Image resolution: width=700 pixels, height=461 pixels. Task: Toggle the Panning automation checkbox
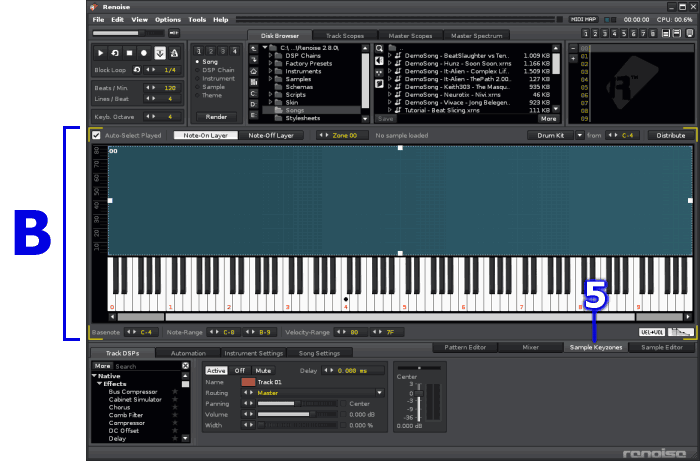(343, 404)
